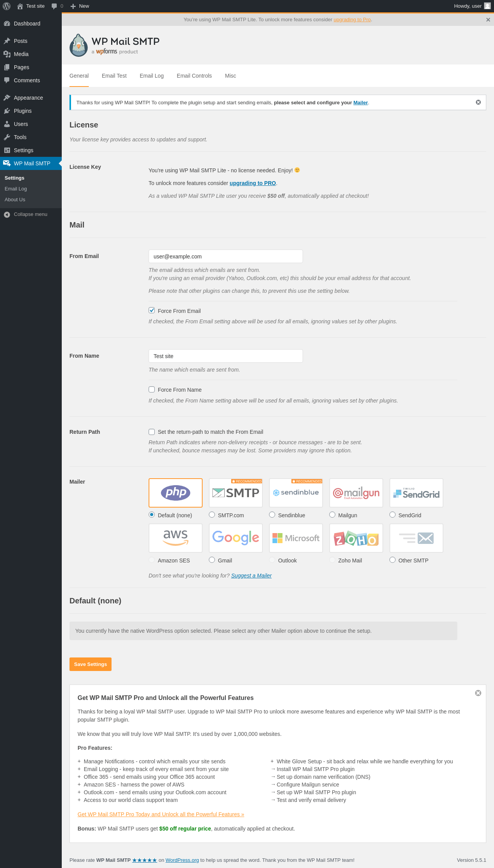Click the From Email input field

225,256
